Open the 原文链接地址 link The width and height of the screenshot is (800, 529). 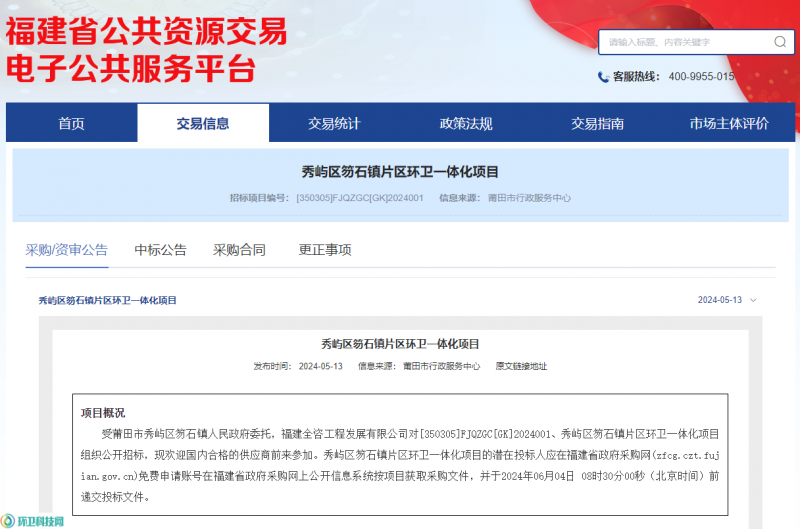521,366
